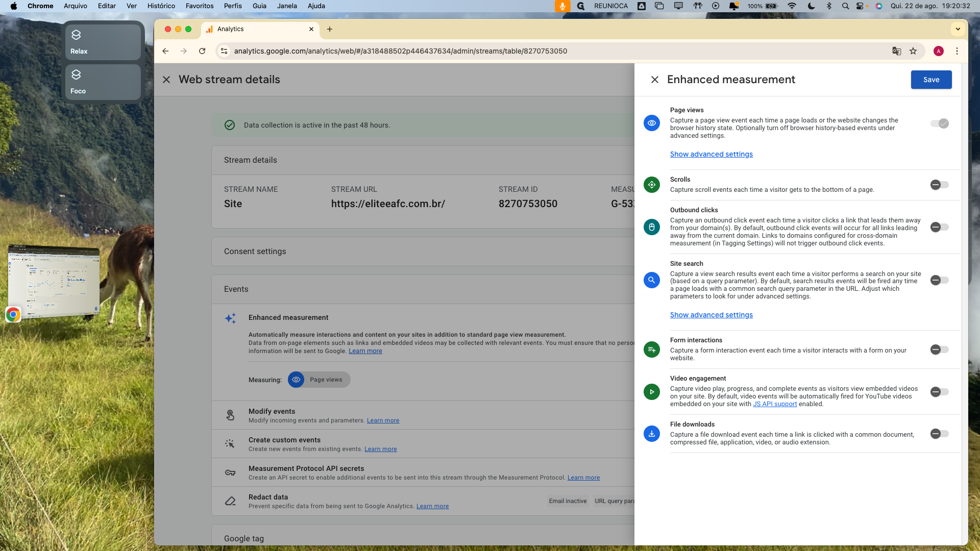This screenshot has height=551, width=980.
Task: Click the Site search magnifier icon
Action: click(652, 280)
